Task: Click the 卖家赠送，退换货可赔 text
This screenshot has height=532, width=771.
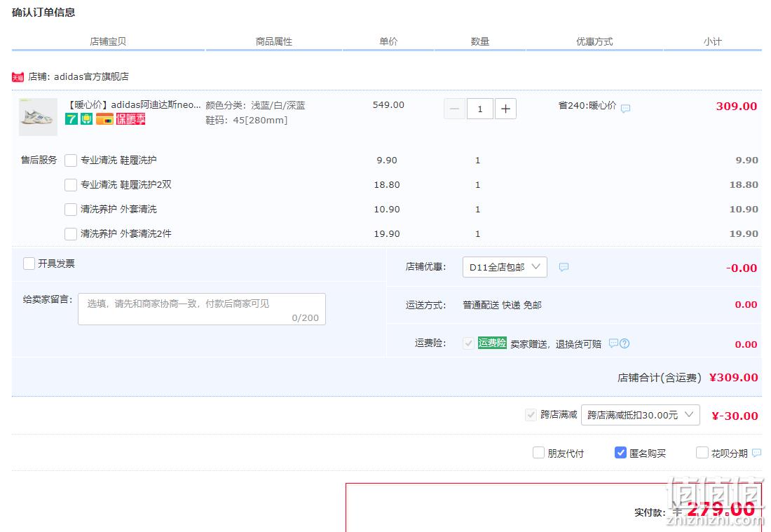Action: point(556,344)
